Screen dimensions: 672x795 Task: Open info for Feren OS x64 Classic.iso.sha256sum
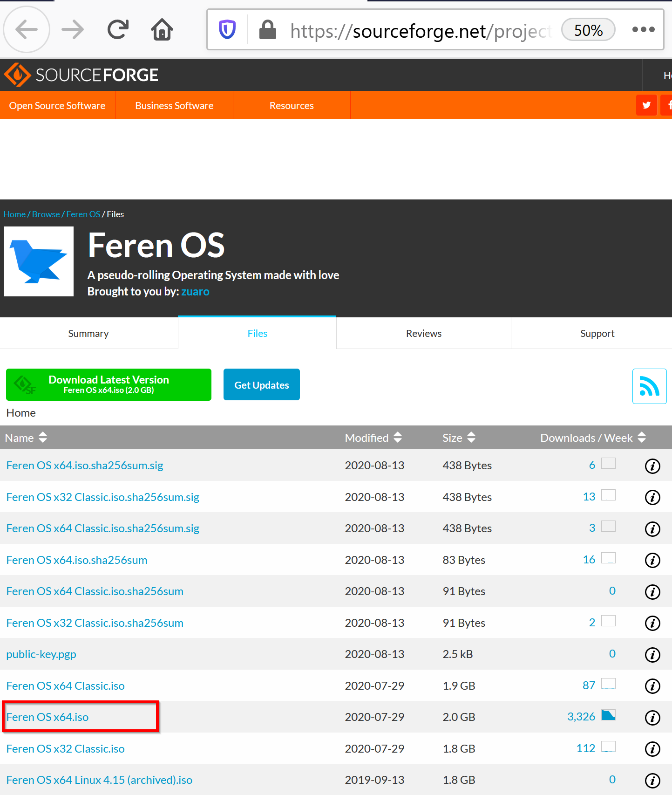coord(652,591)
